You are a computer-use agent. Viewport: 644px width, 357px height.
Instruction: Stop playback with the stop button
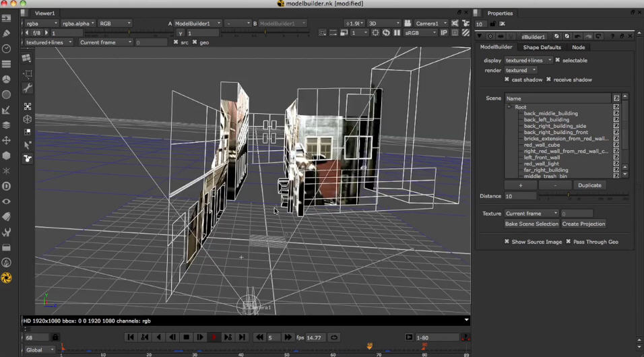pos(186,337)
